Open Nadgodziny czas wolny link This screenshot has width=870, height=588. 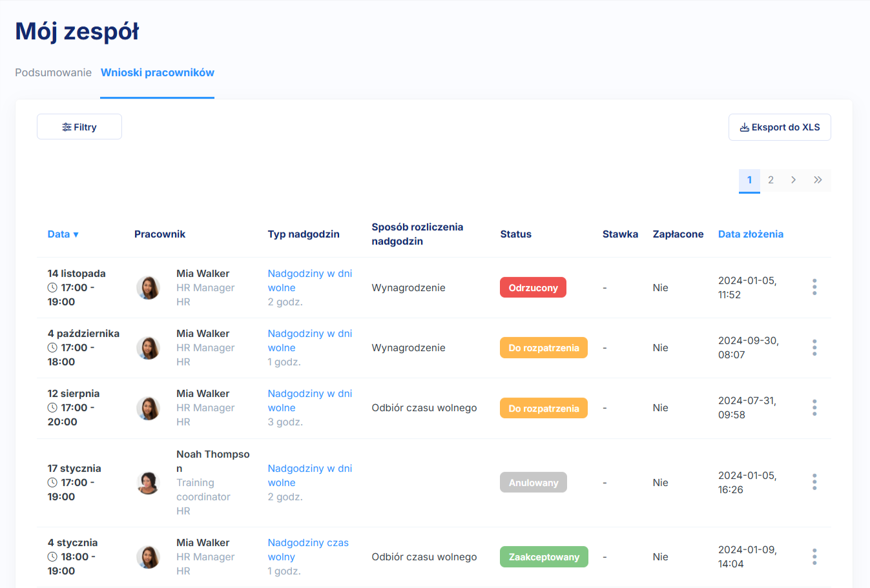(308, 549)
